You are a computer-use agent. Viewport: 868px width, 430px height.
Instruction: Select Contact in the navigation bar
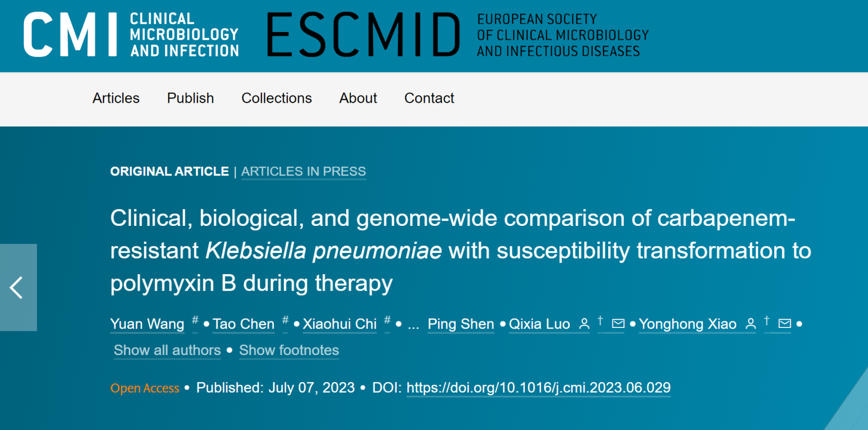[x=429, y=98]
